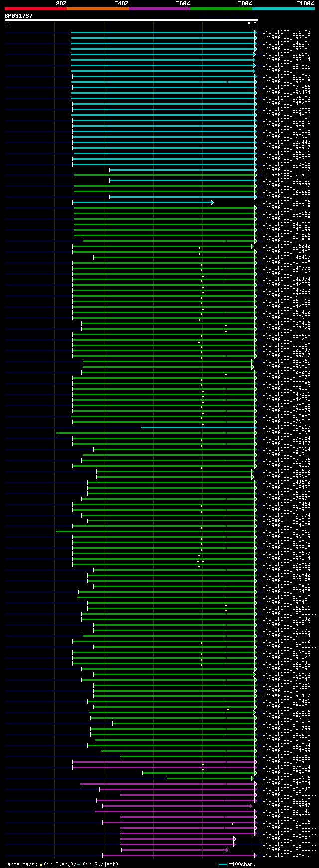Select the label UniRef100_A1X873
The width and height of the screenshot is (319, 868).
286,378
